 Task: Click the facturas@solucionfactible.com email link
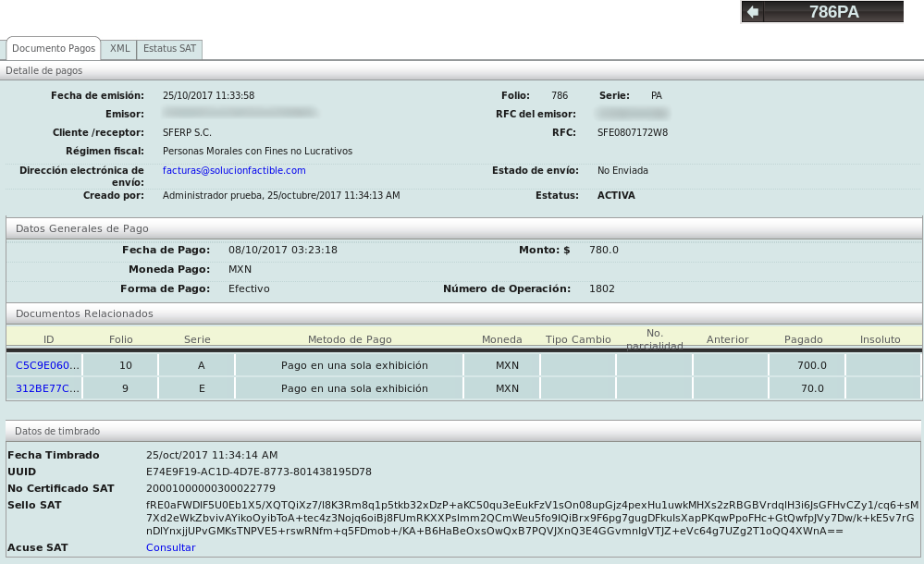(234, 171)
